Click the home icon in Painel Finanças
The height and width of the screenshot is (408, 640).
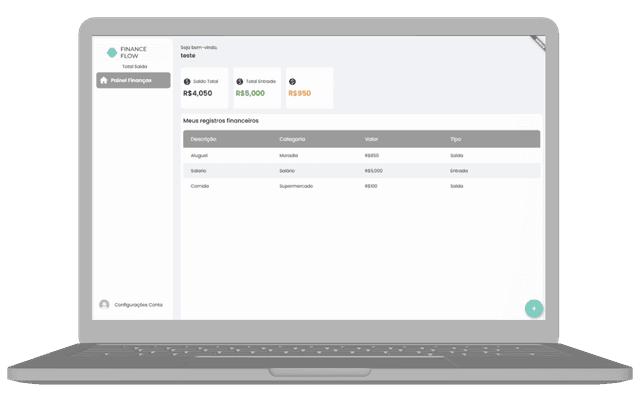pos(104,80)
